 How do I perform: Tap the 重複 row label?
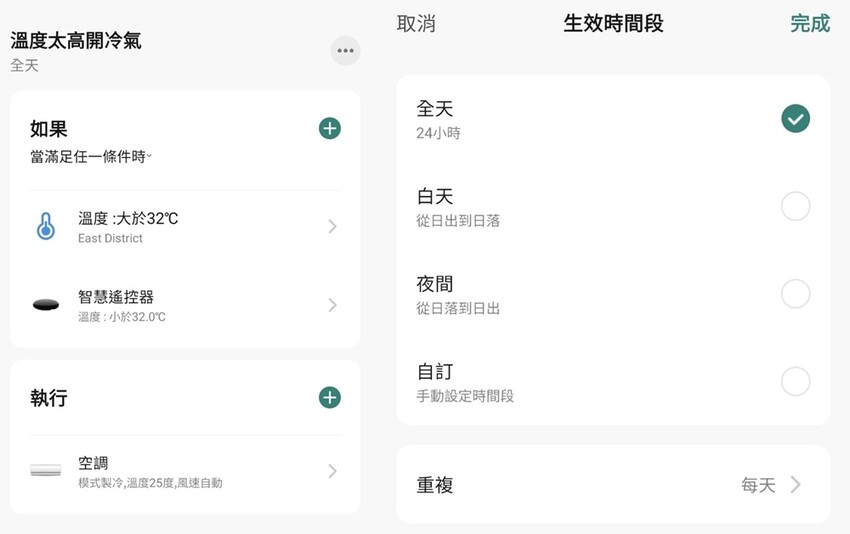[435, 485]
